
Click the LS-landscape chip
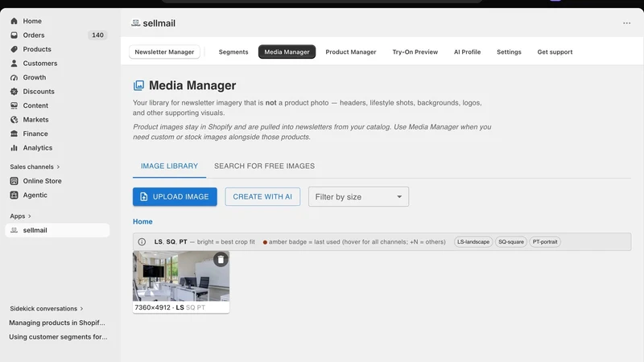(473, 242)
